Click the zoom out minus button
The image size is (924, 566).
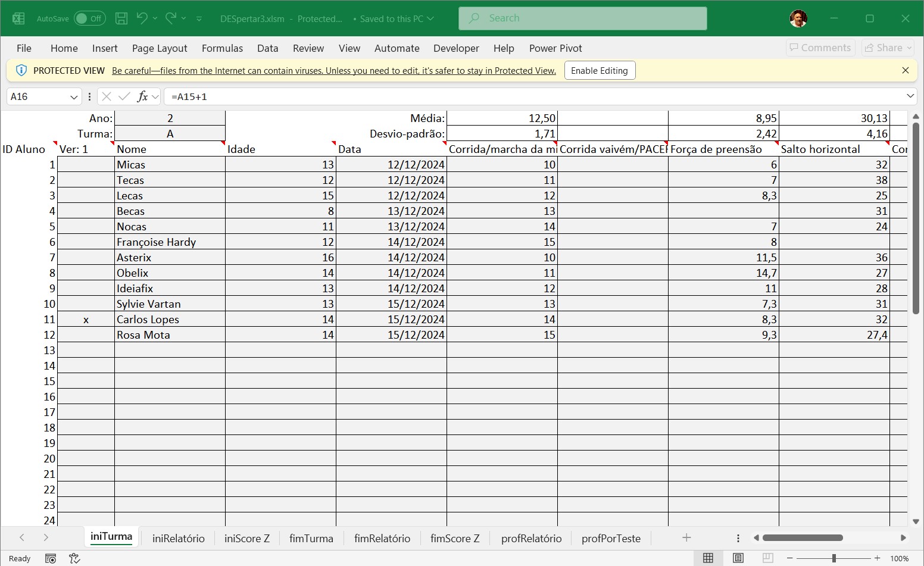point(790,558)
